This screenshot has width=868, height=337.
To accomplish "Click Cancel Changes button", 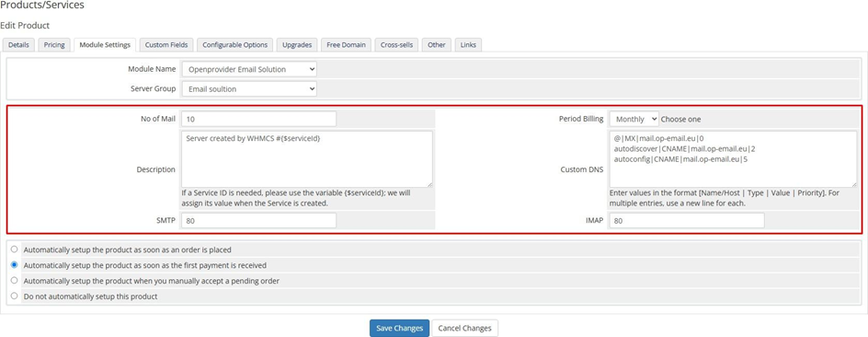I will (465, 328).
